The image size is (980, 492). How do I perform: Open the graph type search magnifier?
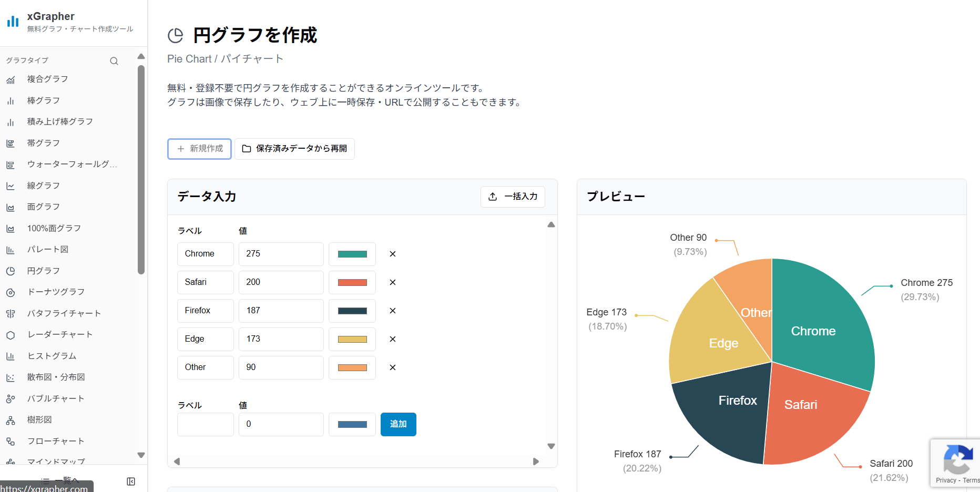(x=114, y=60)
